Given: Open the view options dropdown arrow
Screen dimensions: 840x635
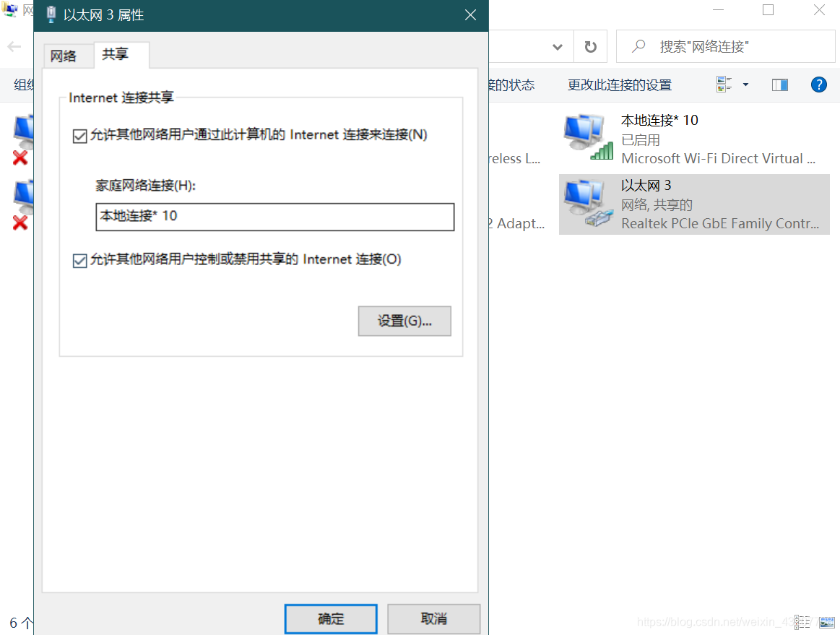Looking at the screenshot, I should click(745, 85).
